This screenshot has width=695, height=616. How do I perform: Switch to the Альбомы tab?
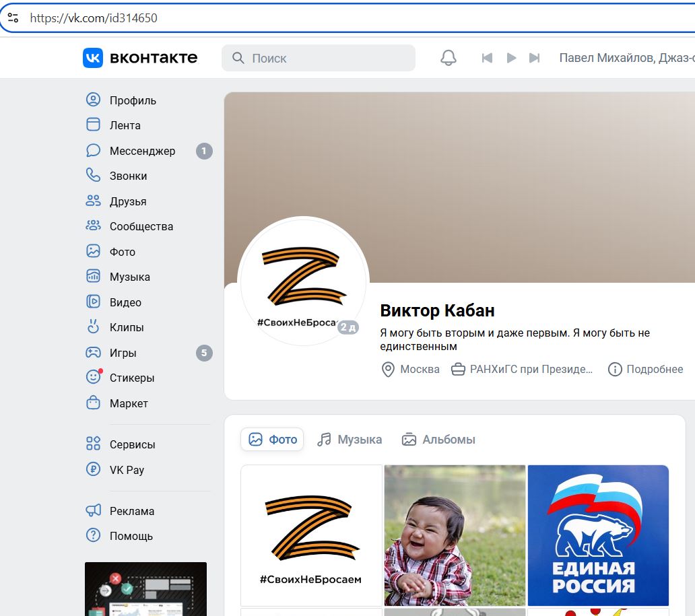(438, 439)
